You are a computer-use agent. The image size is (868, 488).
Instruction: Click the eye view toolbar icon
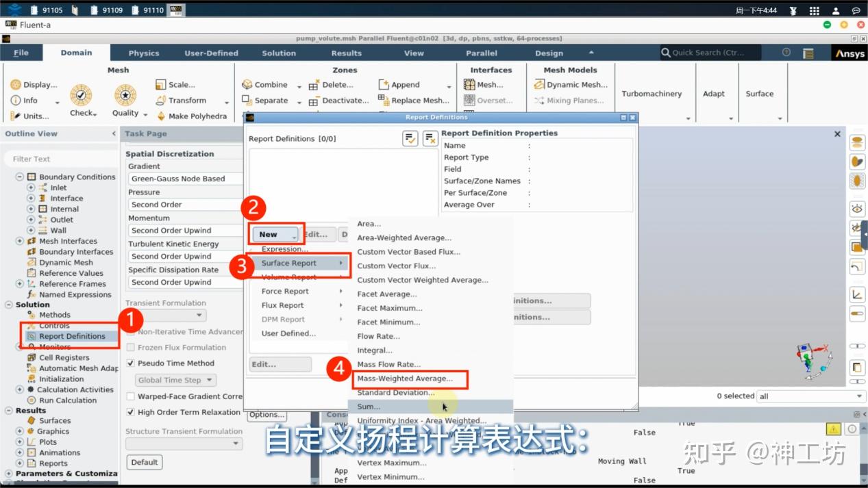click(x=857, y=209)
